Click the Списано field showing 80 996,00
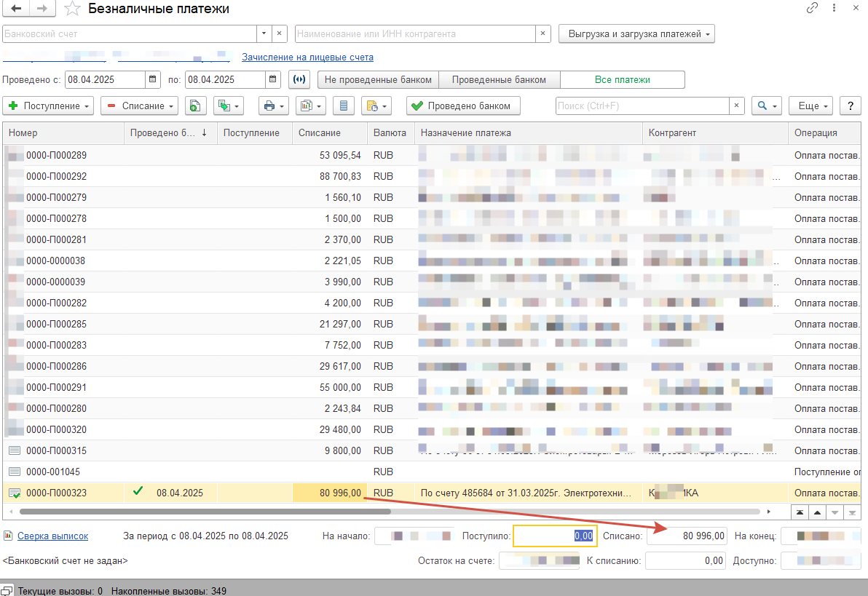Screen dimensions: 868x596 point(687,536)
